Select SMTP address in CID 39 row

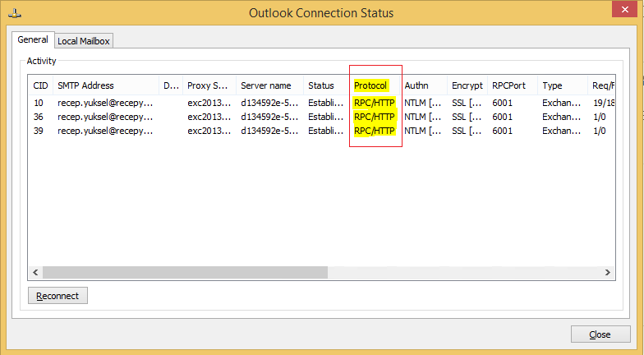coord(105,131)
